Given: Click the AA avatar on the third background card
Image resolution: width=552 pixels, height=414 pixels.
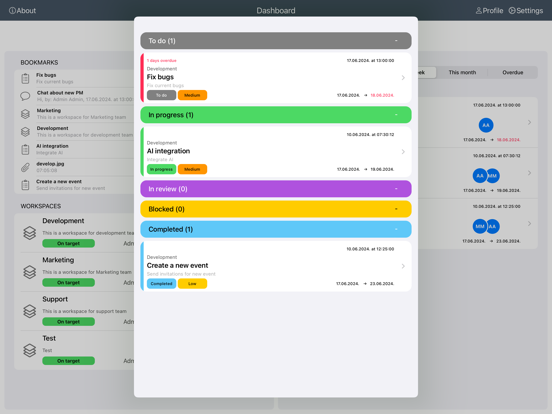Looking at the screenshot, I should (x=493, y=226).
